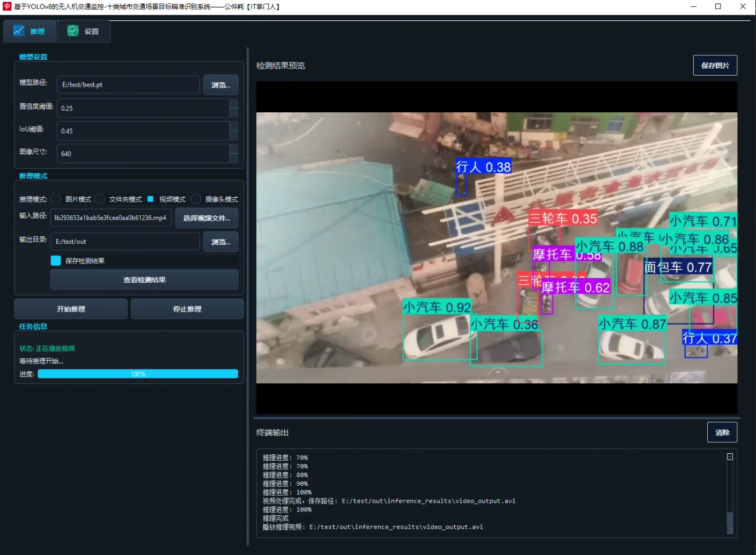
Task: Switch to the 推理 tab
Action: click(x=30, y=31)
